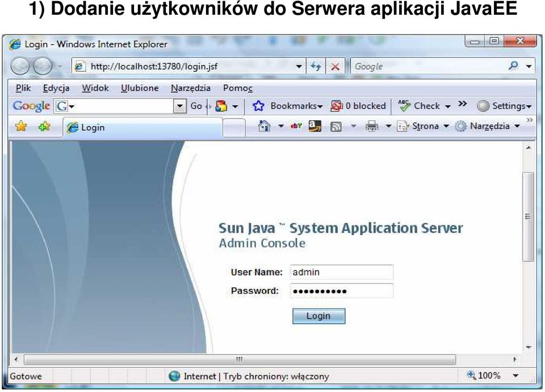Click the Google toolbar news/send-to icon
The image size is (545, 392).
click(221, 106)
